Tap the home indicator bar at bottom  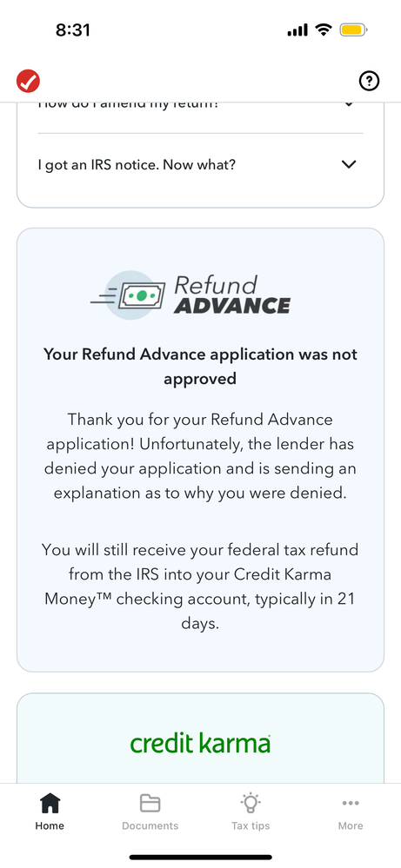point(200,857)
